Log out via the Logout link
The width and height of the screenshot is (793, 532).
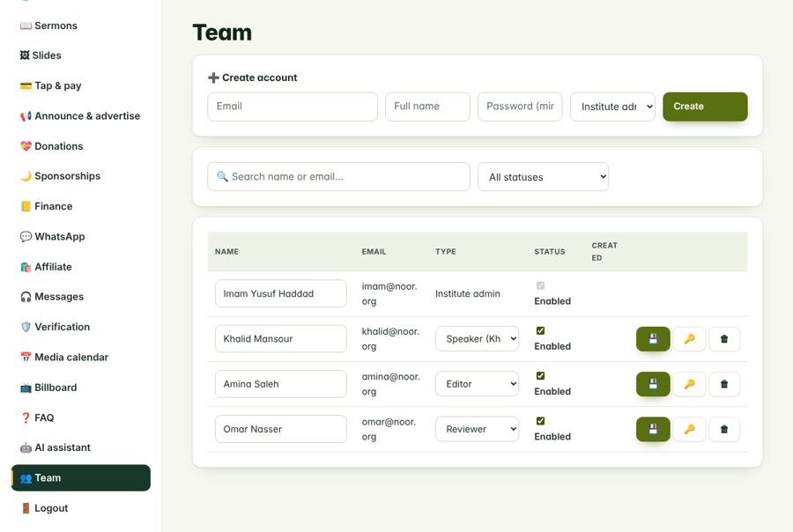tap(81, 508)
